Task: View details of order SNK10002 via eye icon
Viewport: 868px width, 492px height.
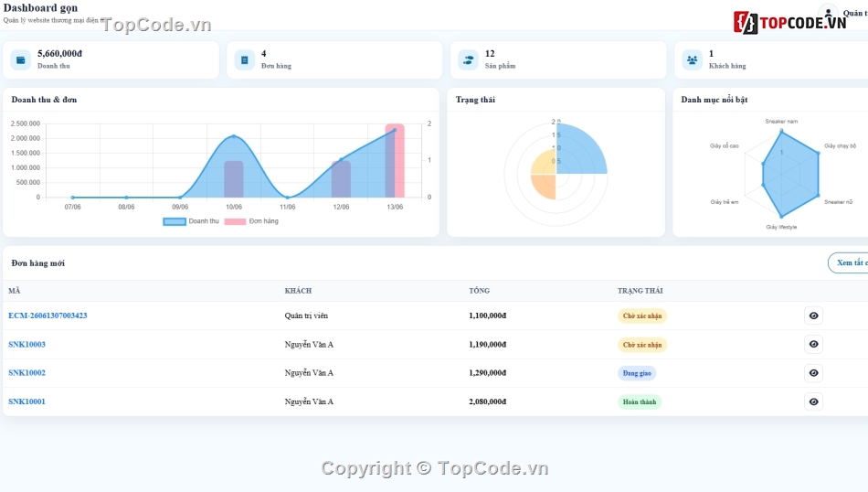Action: (813, 373)
